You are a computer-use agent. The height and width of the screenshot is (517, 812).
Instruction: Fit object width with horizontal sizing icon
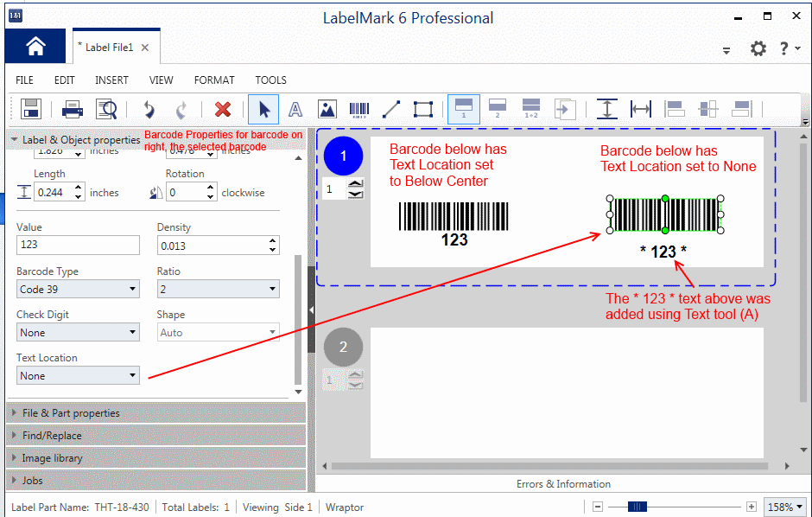[x=641, y=109]
